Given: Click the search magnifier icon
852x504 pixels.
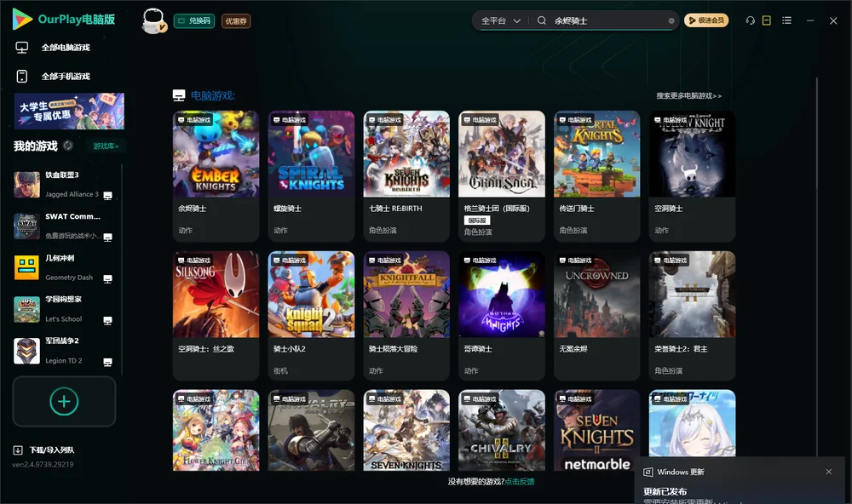Looking at the screenshot, I should [542, 20].
